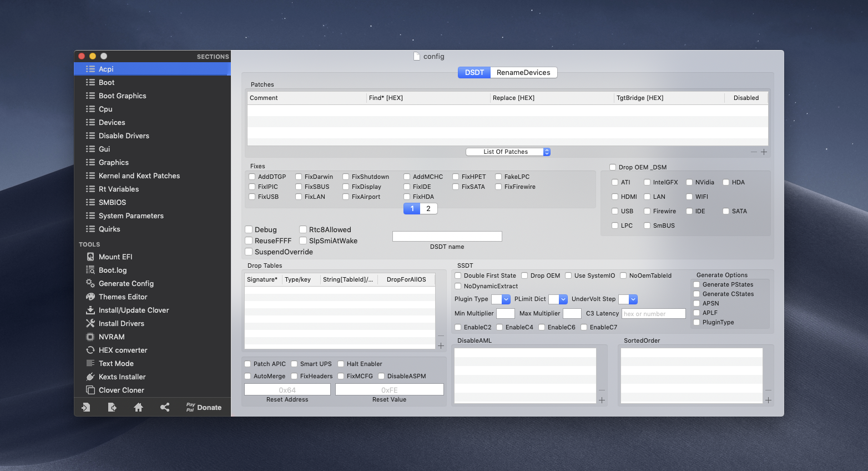The height and width of the screenshot is (471, 868).
Task: Check the Drop OEM _DSM checkbox
Action: point(613,167)
